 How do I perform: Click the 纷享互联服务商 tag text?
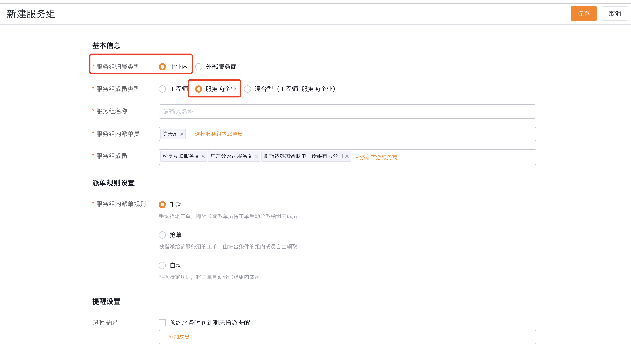pos(181,156)
